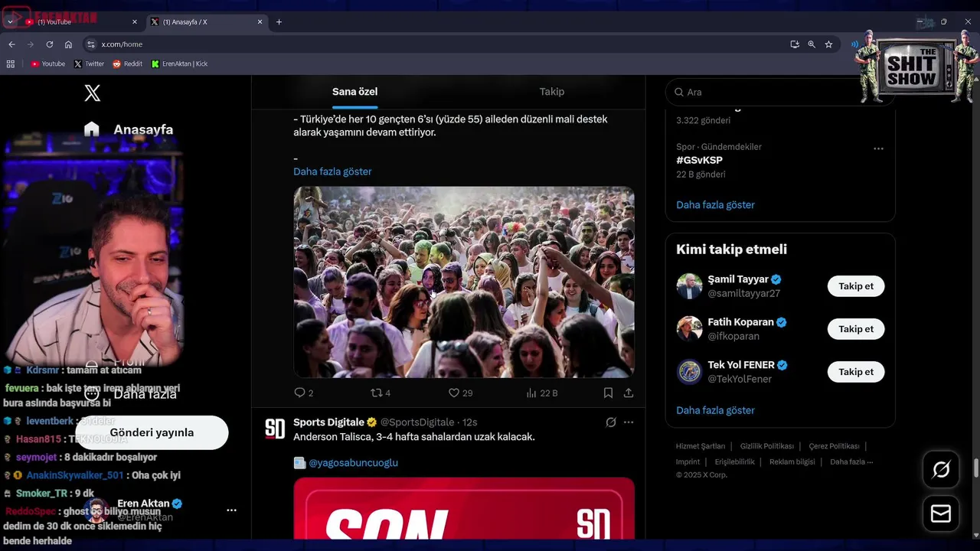Click the page vertical scrollbar thumb
The width and height of the screenshot is (980, 551).
[x=975, y=468]
